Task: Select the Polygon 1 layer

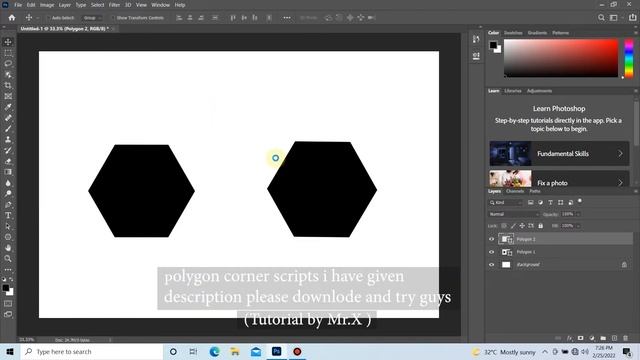Action: 560,252
